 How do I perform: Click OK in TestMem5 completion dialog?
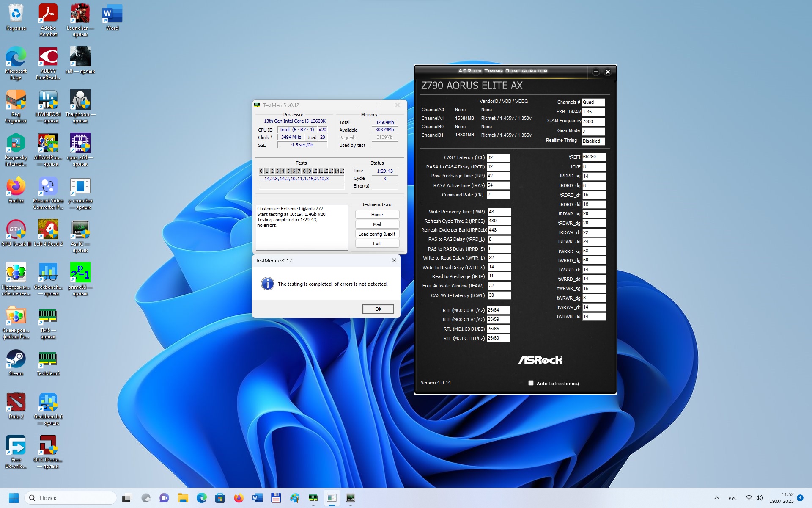(x=378, y=309)
